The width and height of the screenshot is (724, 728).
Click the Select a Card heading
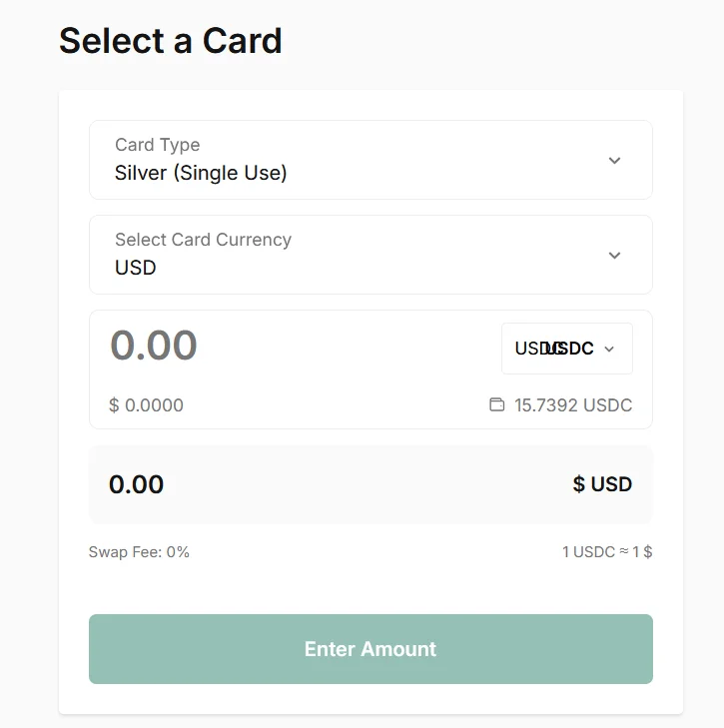pos(171,41)
